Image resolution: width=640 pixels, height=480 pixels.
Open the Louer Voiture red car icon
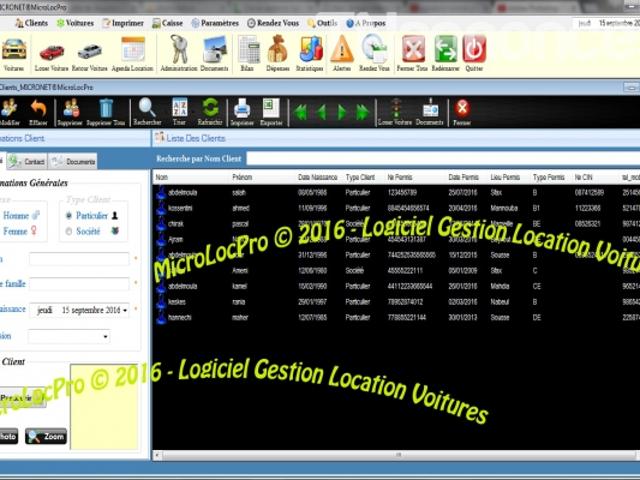pyautogui.click(x=51, y=54)
